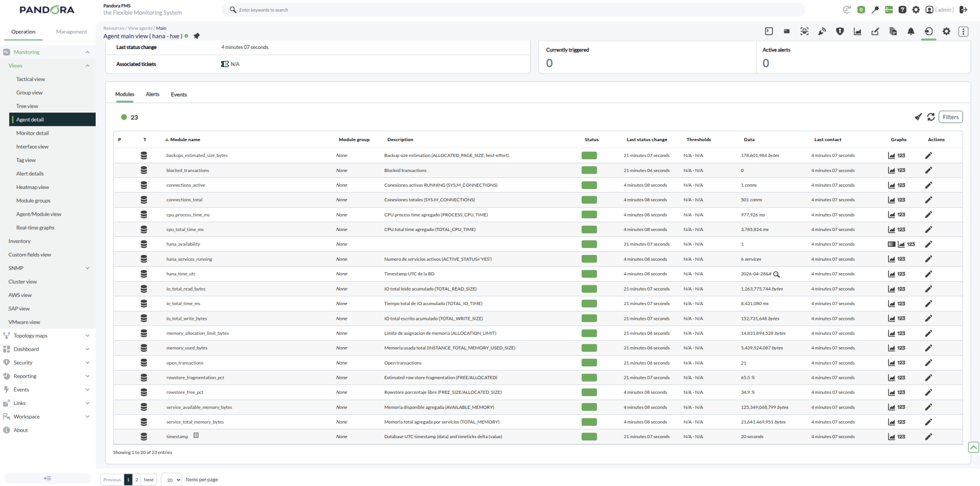The image size is (980, 486).
Task: Edit the cpu_total_time_ms module
Action: (x=929, y=230)
